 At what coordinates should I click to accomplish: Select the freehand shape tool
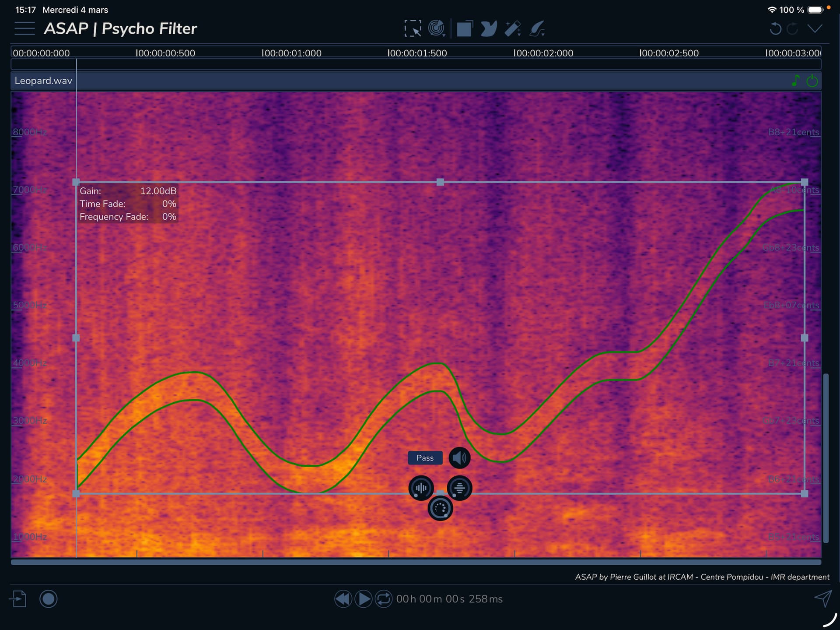click(x=488, y=28)
